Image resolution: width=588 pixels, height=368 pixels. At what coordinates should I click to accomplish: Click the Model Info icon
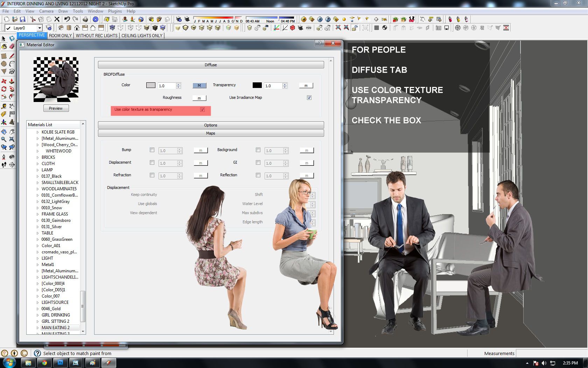point(96,19)
